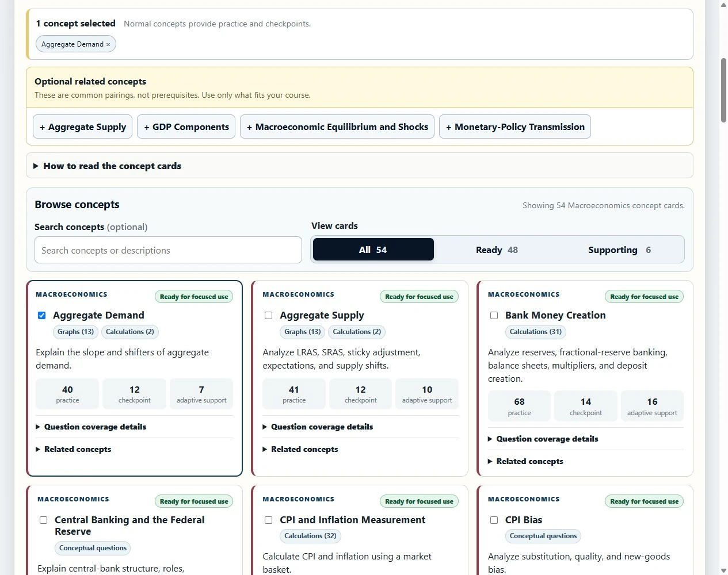Image resolution: width=728 pixels, height=575 pixels.
Task: Check the Aggregate Supply checkbox
Action: pyautogui.click(x=268, y=315)
